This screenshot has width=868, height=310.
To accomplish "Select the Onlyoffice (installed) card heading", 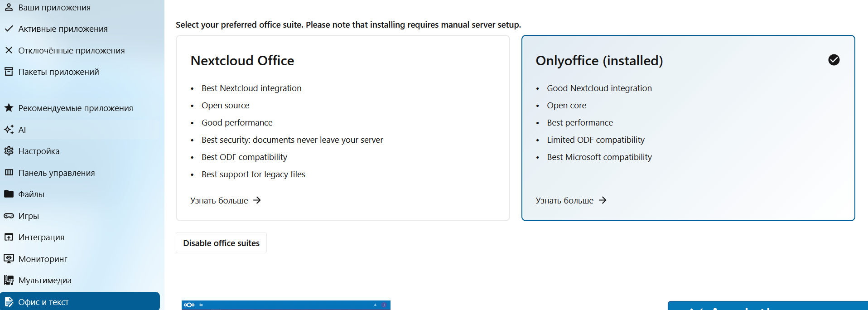I will [599, 61].
